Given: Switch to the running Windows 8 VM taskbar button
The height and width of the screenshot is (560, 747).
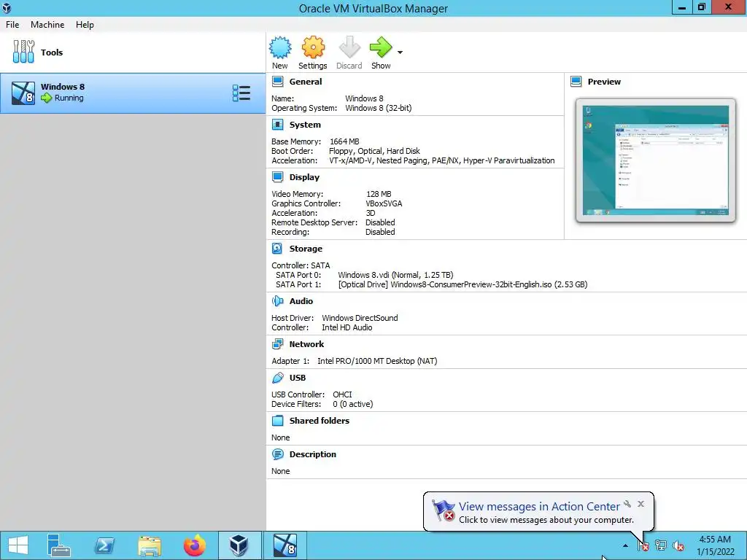Looking at the screenshot, I should (x=285, y=545).
